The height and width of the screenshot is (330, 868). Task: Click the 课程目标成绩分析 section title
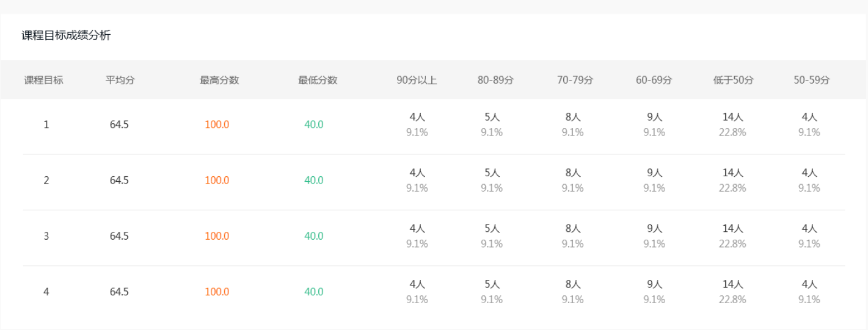pyautogui.click(x=67, y=35)
